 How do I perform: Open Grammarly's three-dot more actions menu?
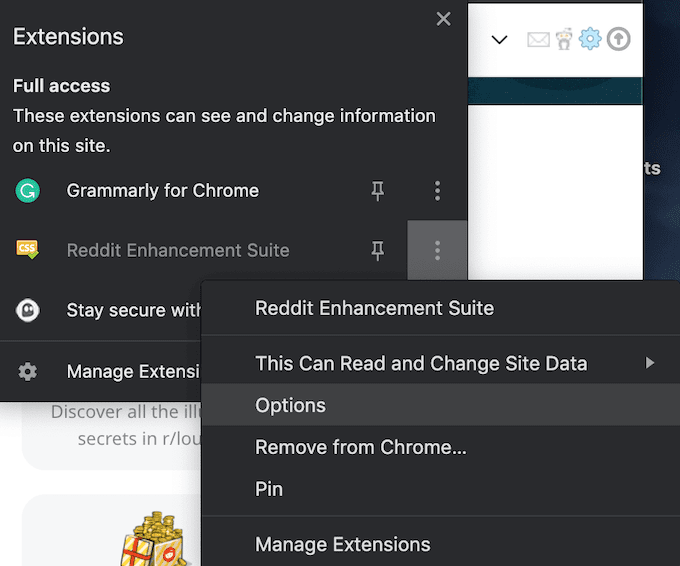tap(437, 191)
